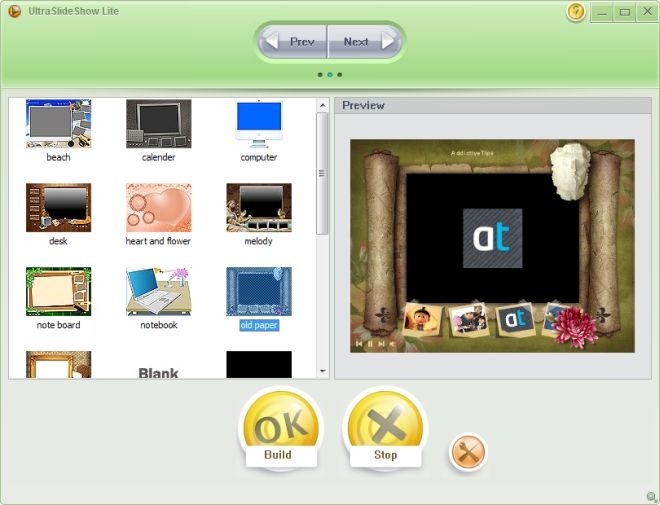The image size is (660, 505).
Task: Click the middle step indicator dot
Action: click(x=330, y=75)
